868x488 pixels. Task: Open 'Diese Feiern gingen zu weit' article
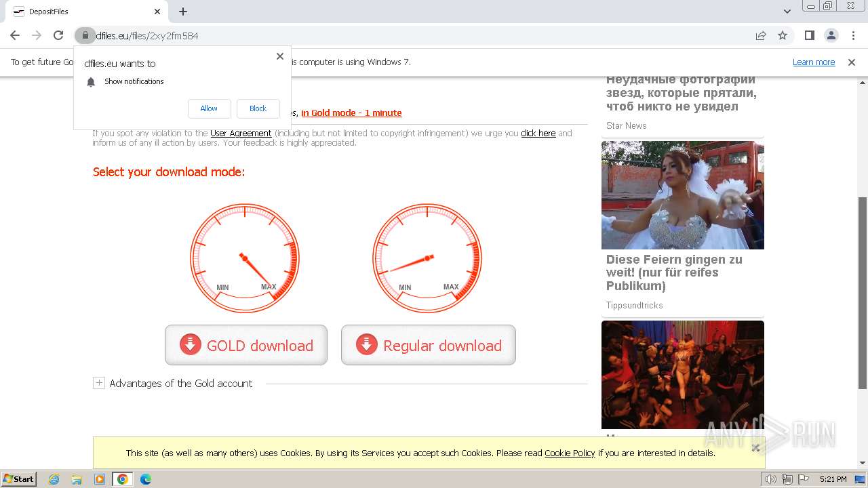pyautogui.click(x=674, y=272)
